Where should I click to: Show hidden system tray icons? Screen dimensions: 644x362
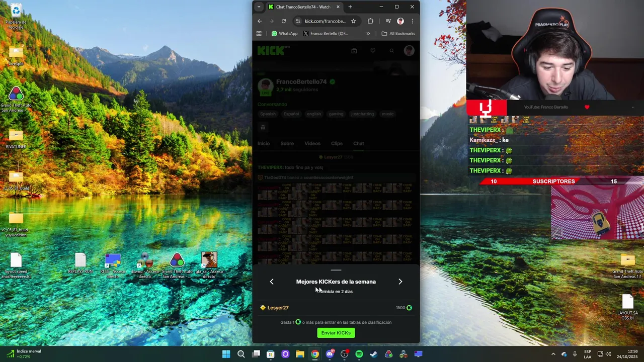point(553,354)
